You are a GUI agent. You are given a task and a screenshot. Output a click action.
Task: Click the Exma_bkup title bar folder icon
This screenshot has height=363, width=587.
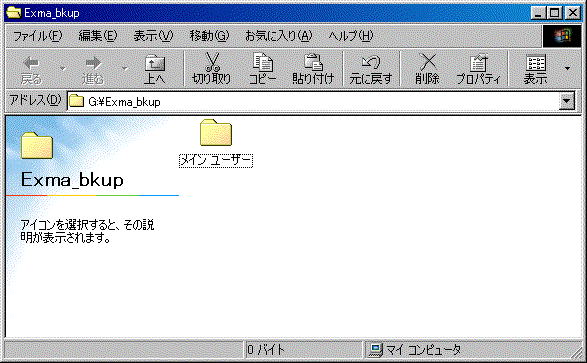(13, 13)
